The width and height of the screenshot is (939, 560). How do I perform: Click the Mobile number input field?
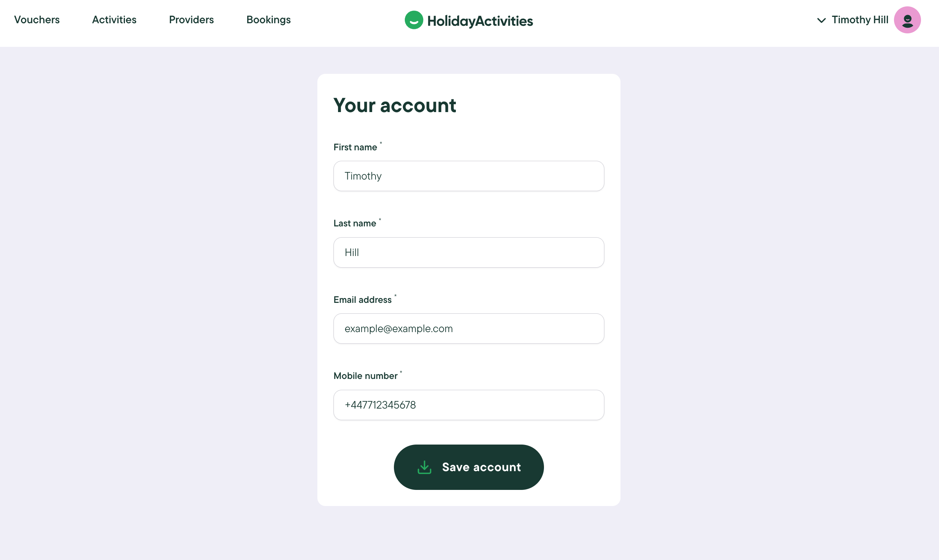469,405
